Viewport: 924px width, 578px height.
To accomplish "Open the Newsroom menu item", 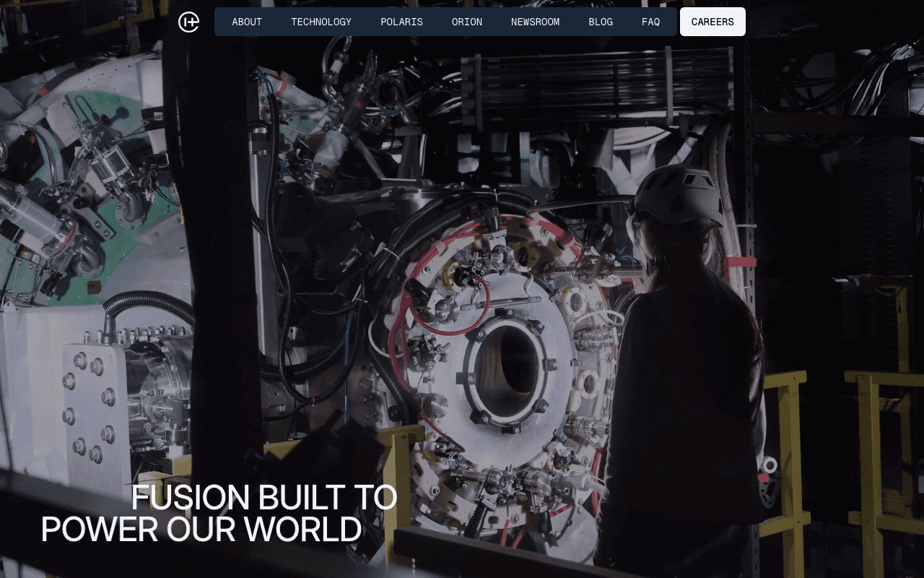I will (535, 22).
